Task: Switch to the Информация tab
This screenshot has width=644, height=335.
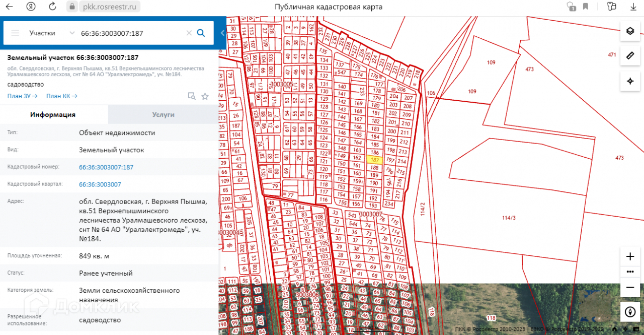Action: pos(53,114)
